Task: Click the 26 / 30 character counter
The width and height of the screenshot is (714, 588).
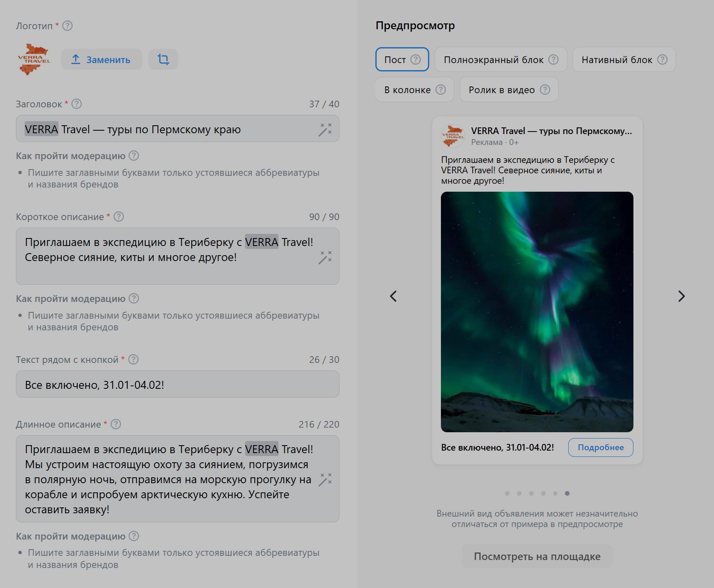Action: [324, 360]
